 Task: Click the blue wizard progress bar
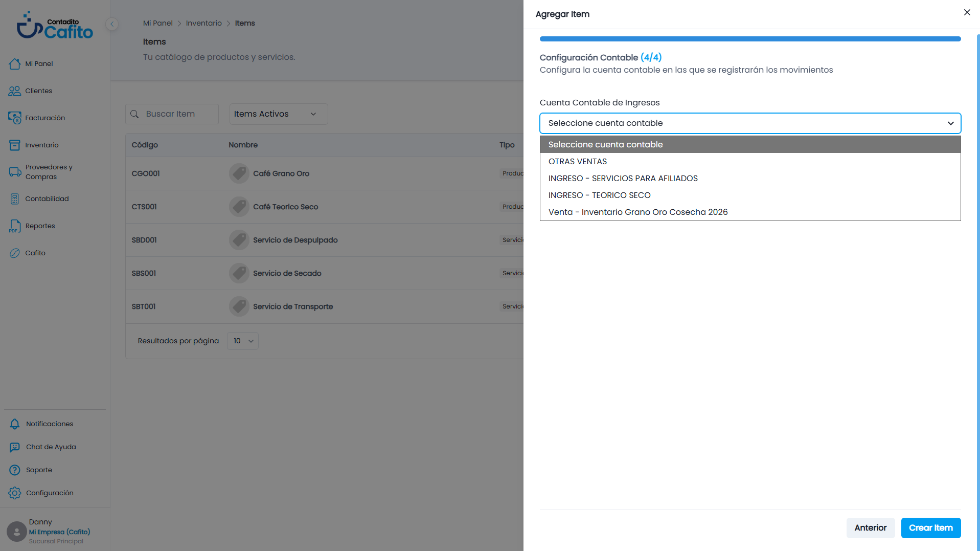(750, 39)
